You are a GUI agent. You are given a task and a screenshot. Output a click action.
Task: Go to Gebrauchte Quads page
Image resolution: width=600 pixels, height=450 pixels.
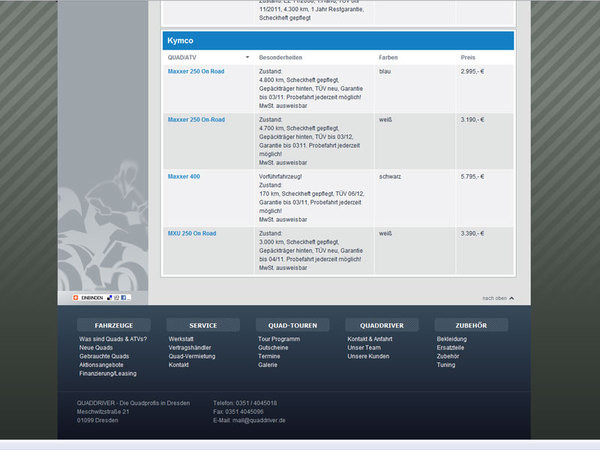[x=104, y=356]
